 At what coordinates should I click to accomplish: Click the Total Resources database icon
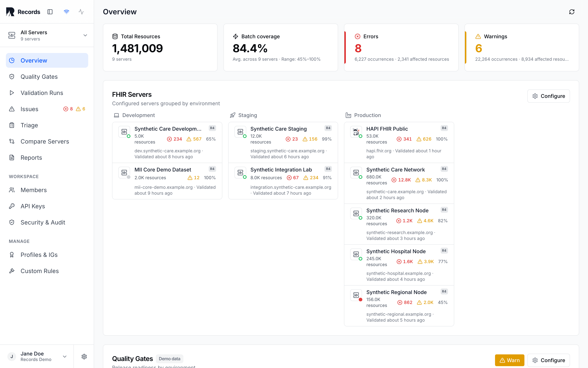click(115, 36)
